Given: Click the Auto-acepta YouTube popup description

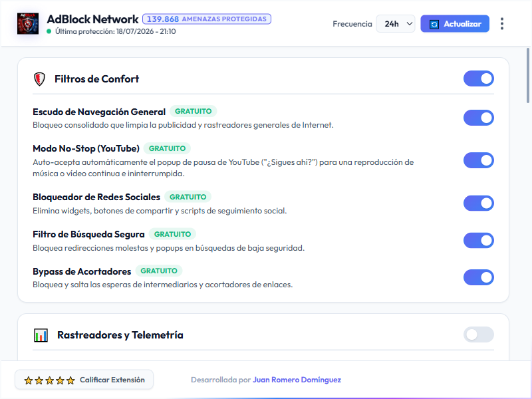Looking at the screenshot, I should (x=223, y=168).
